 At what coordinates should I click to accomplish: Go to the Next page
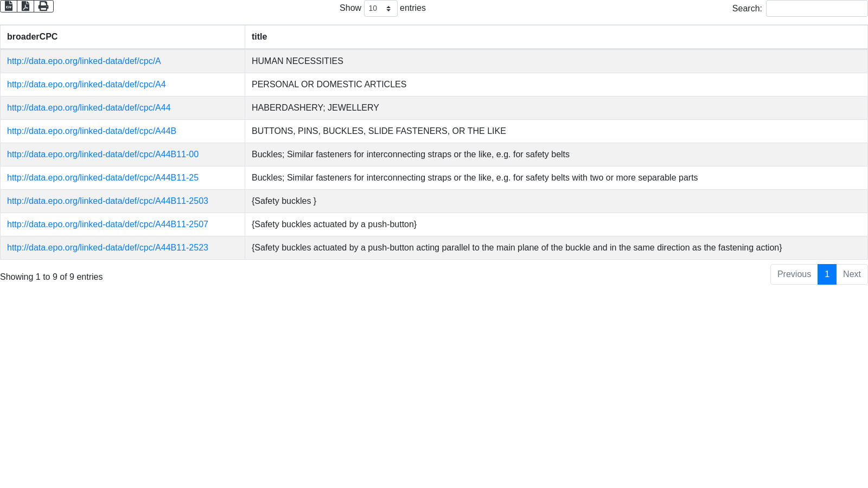click(852, 274)
